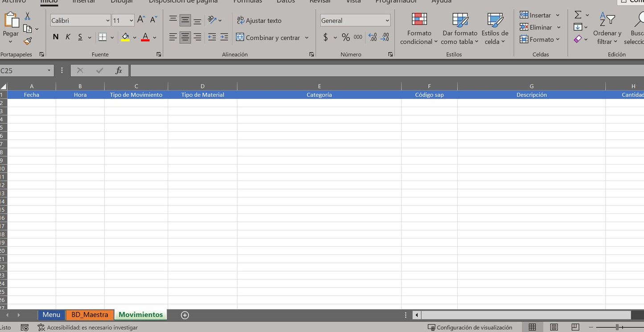Apply the red font color A

click(145, 37)
